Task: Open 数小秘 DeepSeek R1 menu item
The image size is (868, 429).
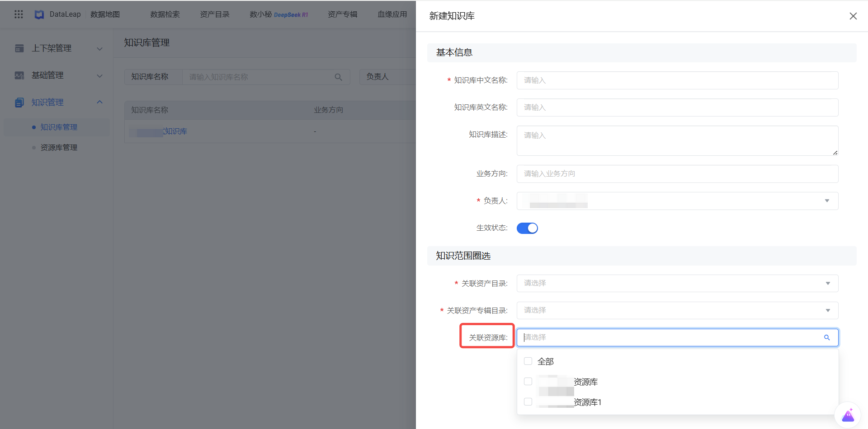Action: 278,14
